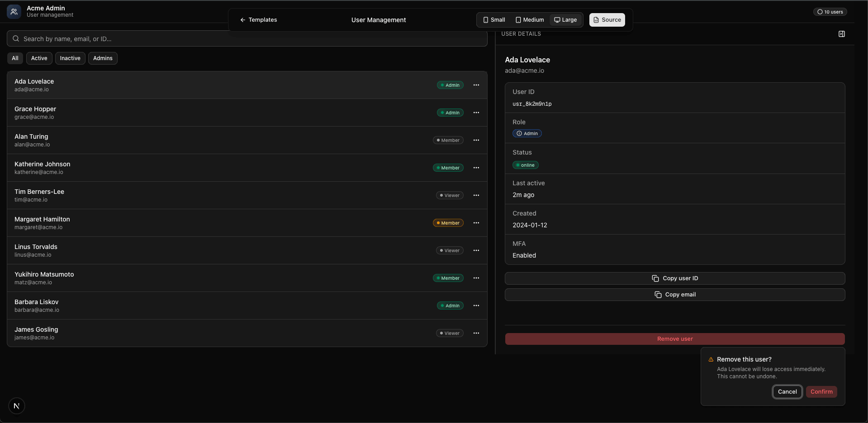The height and width of the screenshot is (423, 868).
Task: Select the Barbara Liskov user row
Action: coord(247,305)
